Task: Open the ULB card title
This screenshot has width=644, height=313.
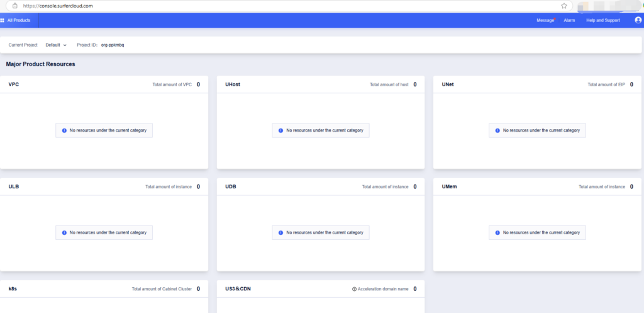Action: [x=14, y=187]
